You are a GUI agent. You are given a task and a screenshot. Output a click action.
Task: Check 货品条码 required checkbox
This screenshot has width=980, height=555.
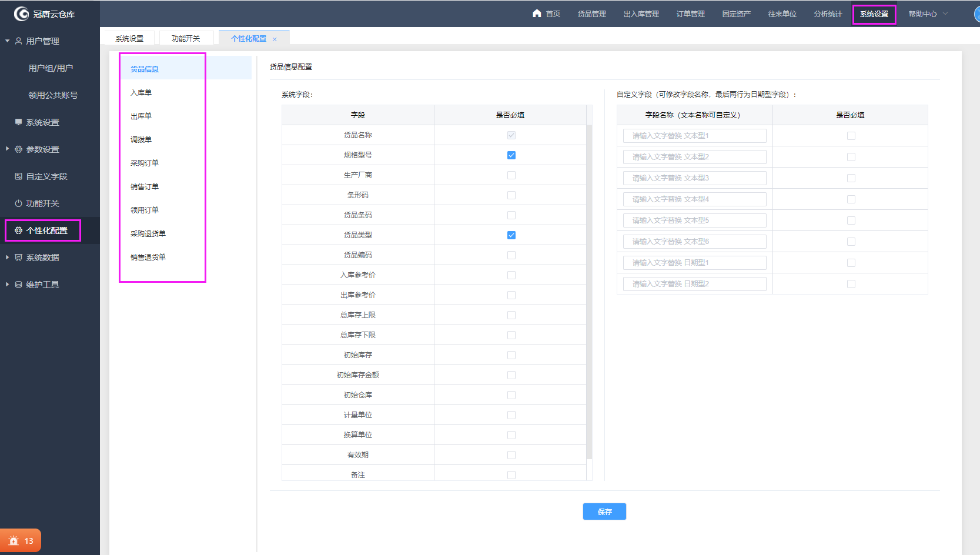(511, 215)
